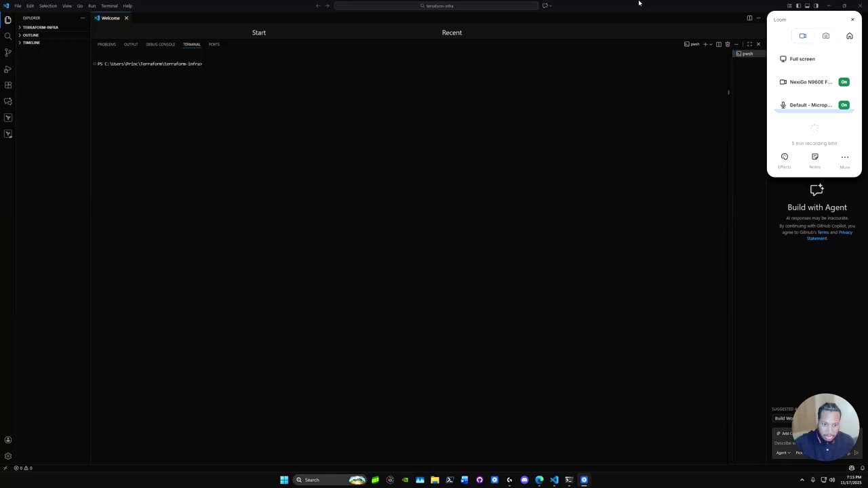Image resolution: width=868 pixels, height=488 pixels.
Task: Click the terraform-infra command center search box
Action: click(x=436, y=5)
